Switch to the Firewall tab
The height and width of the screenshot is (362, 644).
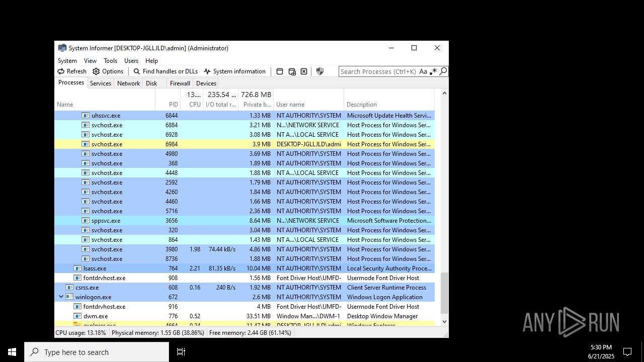[x=180, y=83]
